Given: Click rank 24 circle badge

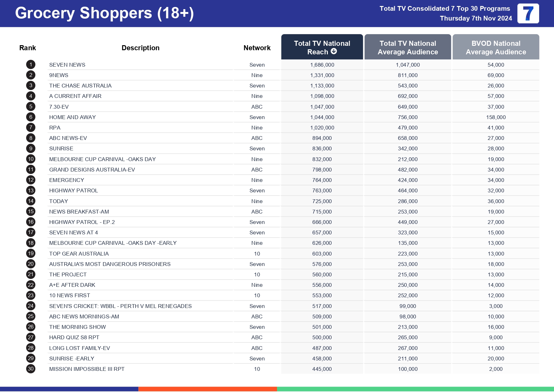Looking at the screenshot, I should point(31,306).
